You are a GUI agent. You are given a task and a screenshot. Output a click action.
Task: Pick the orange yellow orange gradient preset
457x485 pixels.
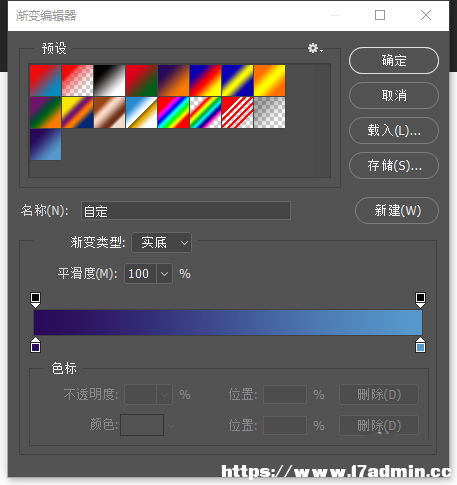click(269, 80)
